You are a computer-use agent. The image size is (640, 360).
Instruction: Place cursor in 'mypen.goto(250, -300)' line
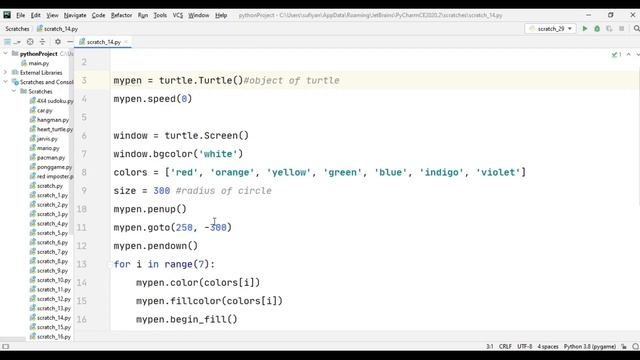coord(173,227)
